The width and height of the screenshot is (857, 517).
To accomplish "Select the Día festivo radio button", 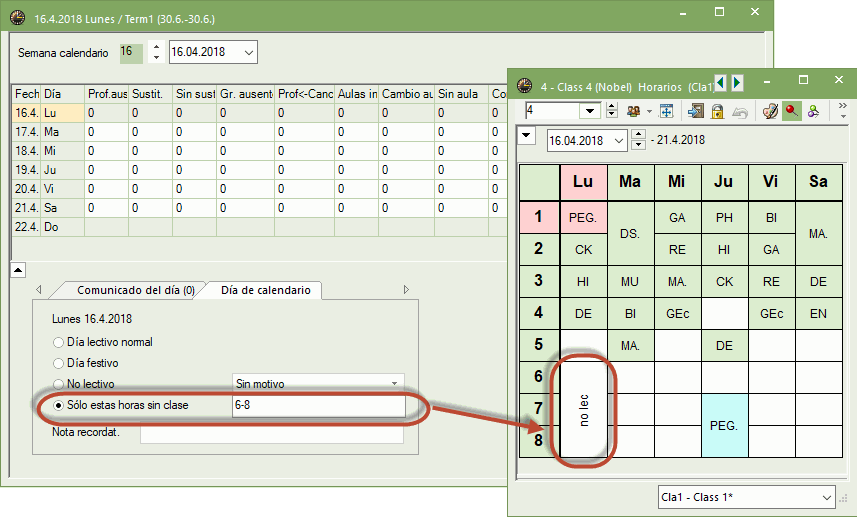I will pos(58,363).
